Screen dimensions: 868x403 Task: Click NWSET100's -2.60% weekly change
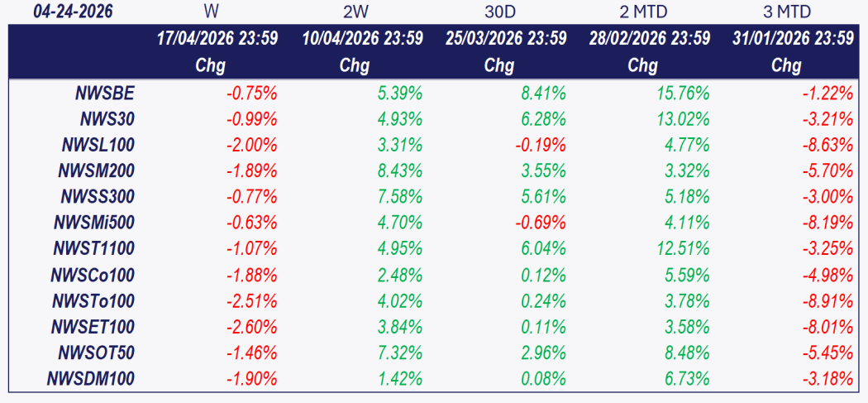(252, 327)
